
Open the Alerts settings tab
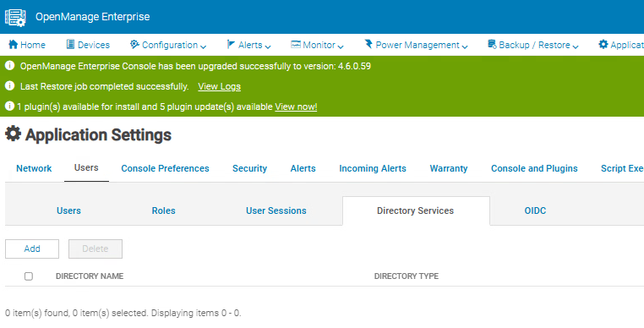click(303, 168)
